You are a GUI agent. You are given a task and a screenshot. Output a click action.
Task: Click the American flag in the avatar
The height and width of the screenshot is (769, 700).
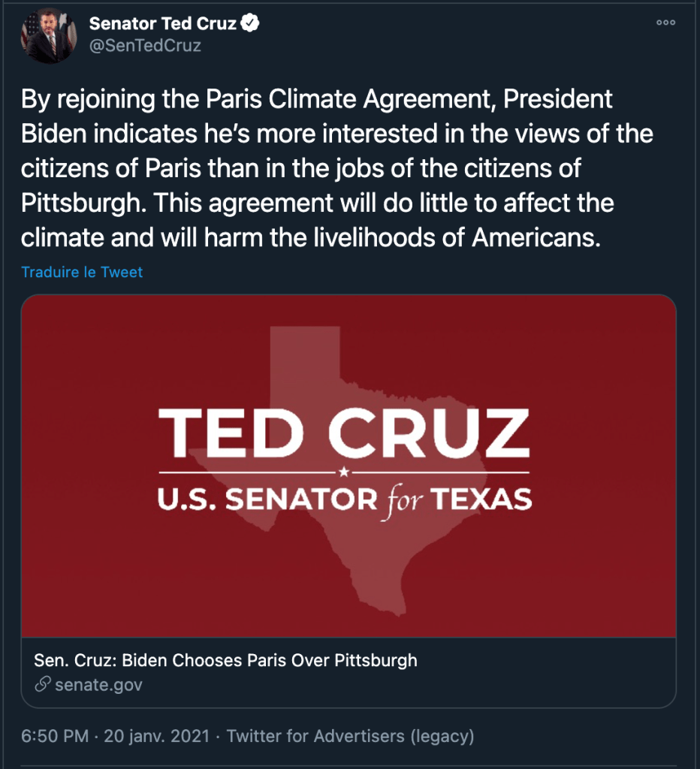click(32, 30)
